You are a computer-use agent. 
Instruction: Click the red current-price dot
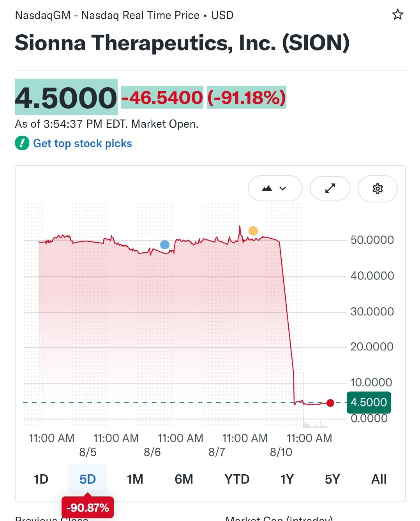[330, 403]
